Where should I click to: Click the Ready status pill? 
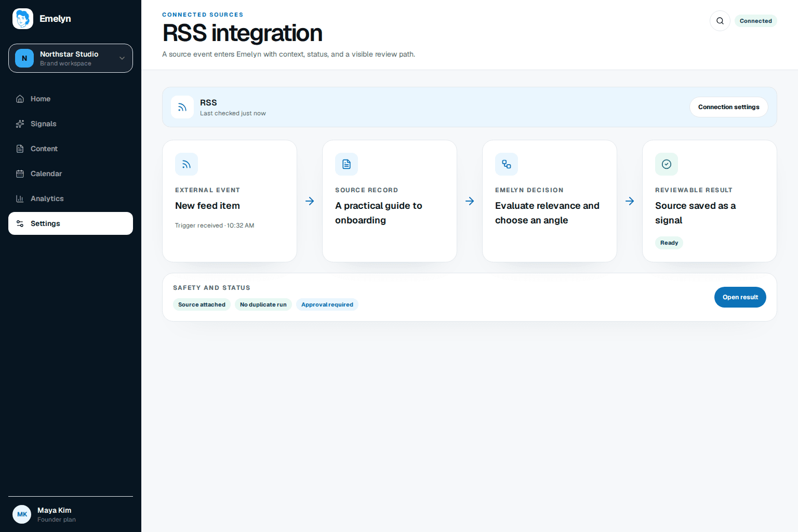pos(669,243)
